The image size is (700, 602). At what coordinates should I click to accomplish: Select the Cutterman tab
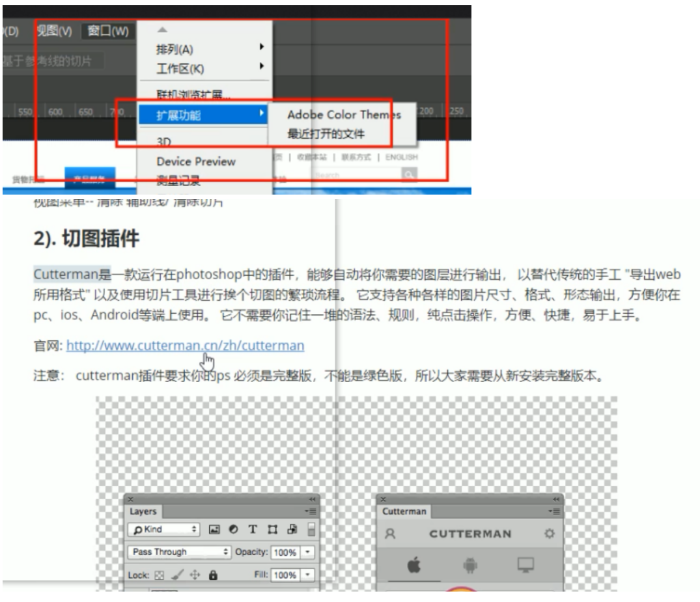(x=404, y=512)
